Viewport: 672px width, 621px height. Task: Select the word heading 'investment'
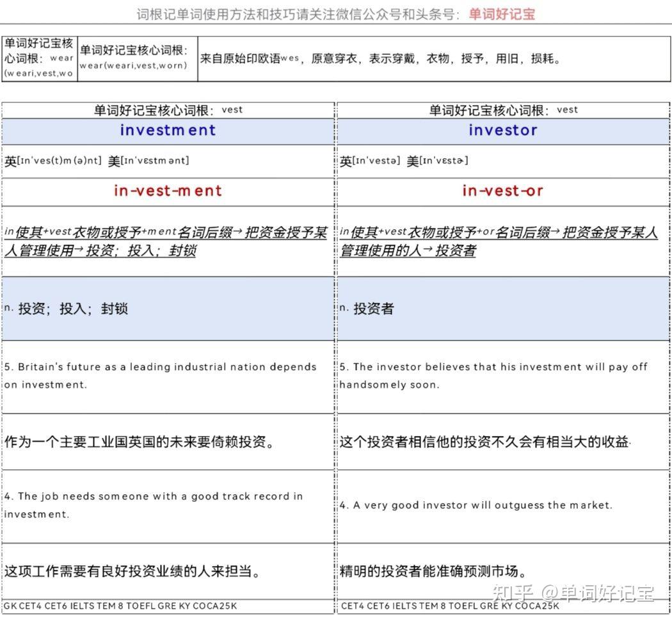(168, 131)
